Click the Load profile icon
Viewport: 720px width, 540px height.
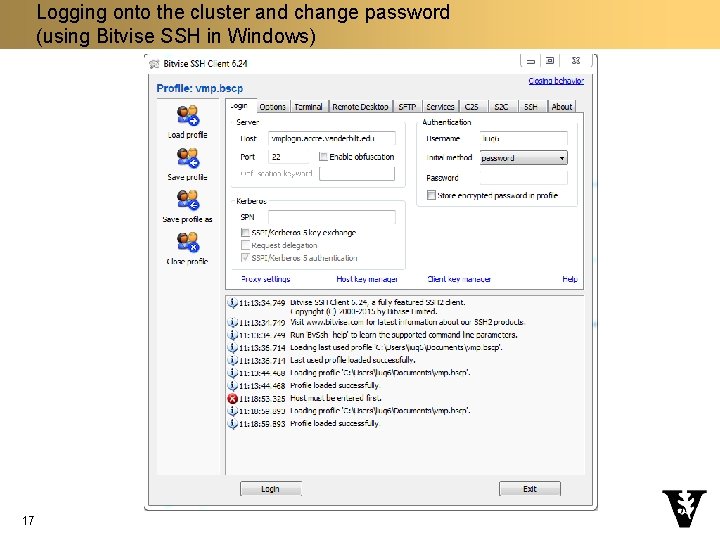(x=187, y=115)
